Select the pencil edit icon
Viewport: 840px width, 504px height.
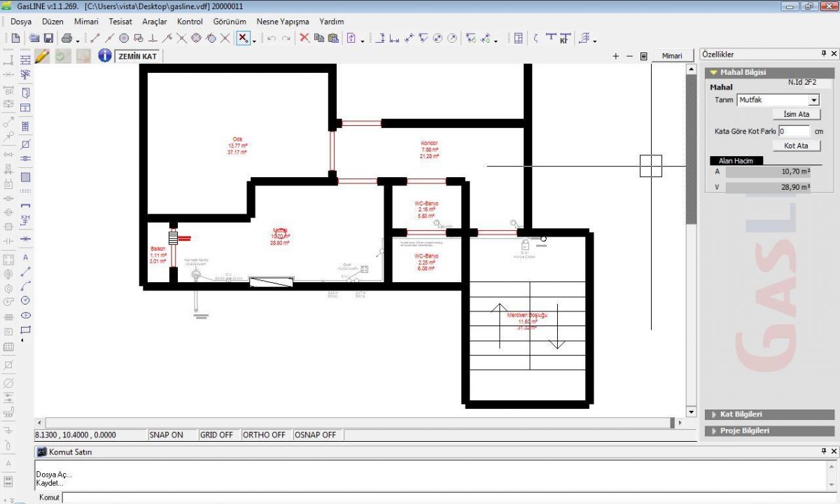[x=42, y=55]
